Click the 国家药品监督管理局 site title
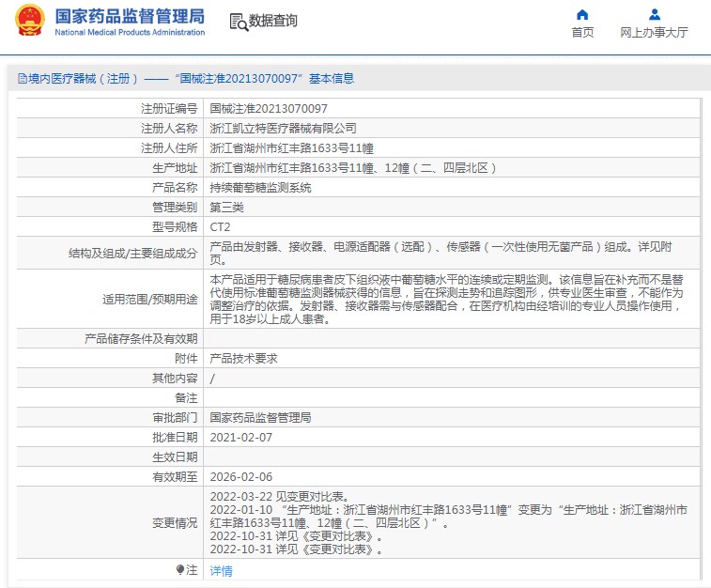711x588 pixels. tap(129, 15)
